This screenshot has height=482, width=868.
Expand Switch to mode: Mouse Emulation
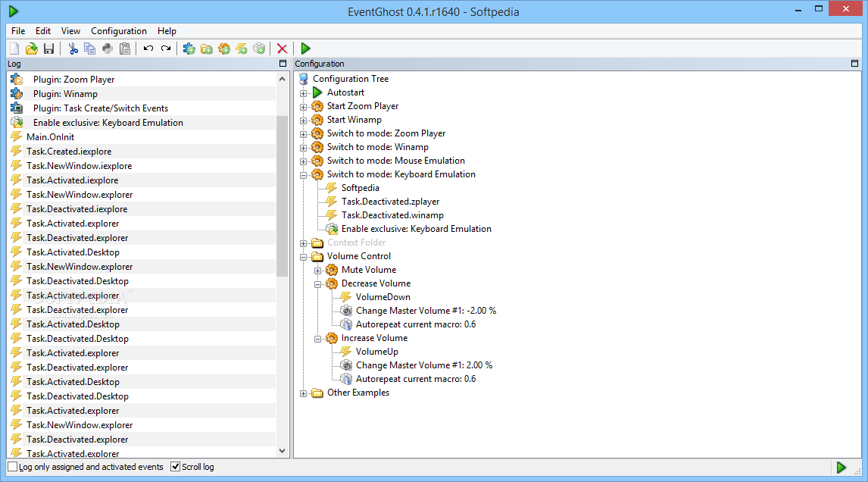[x=304, y=161]
